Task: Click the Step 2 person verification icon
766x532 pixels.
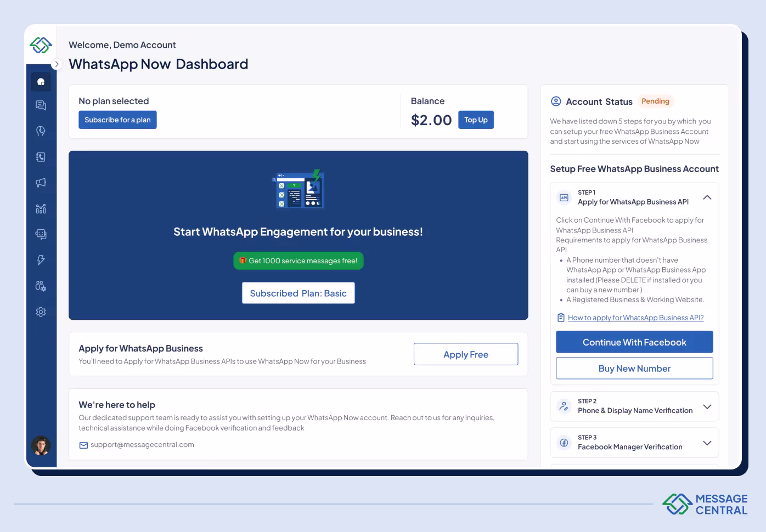Action: tap(564, 406)
